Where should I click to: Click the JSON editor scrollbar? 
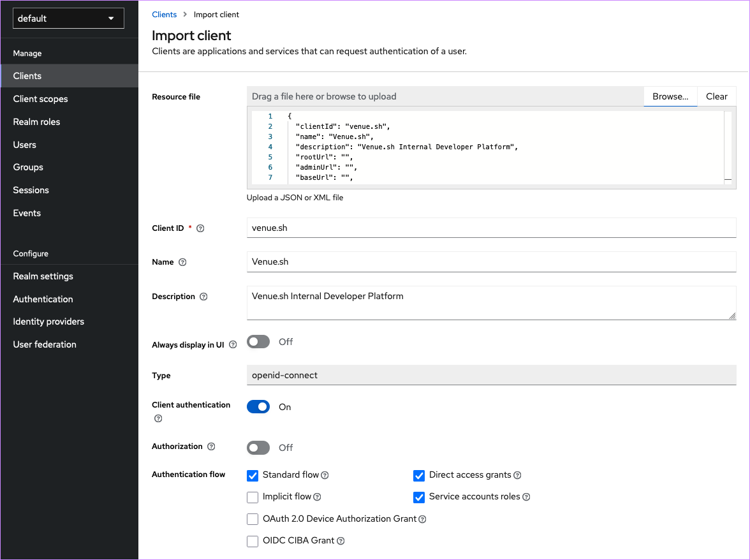tap(728, 148)
